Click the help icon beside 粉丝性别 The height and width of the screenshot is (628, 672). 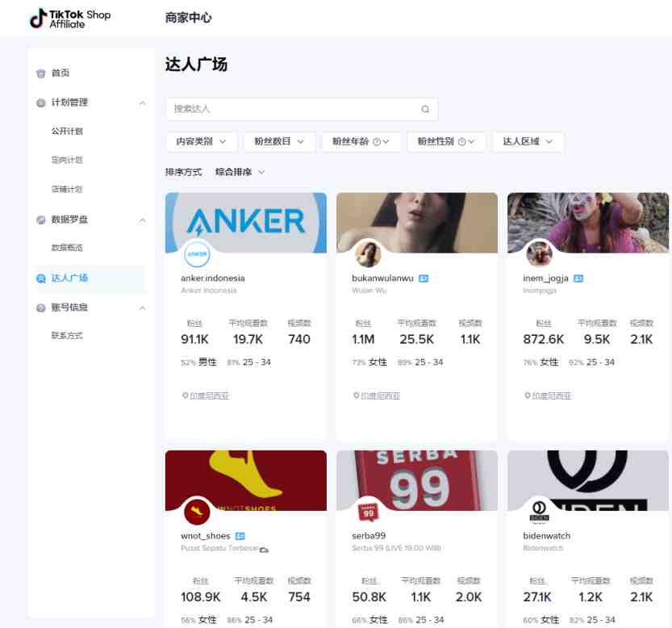tap(461, 141)
